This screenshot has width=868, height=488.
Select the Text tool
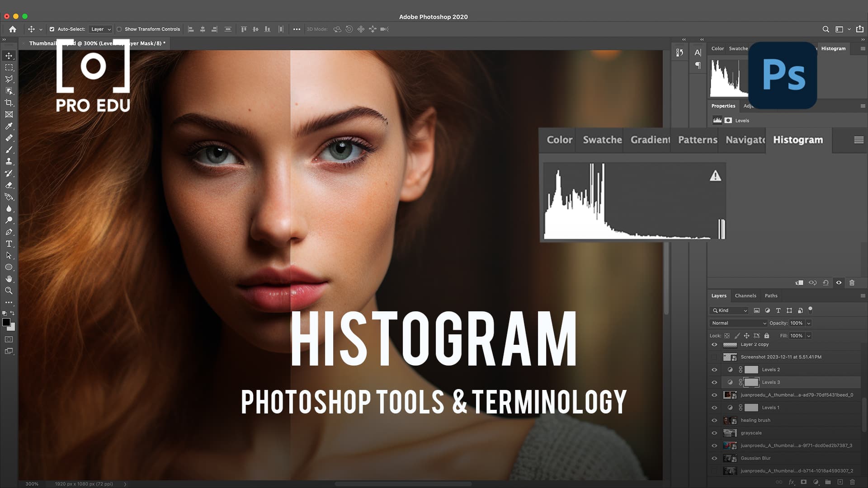click(x=8, y=244)
